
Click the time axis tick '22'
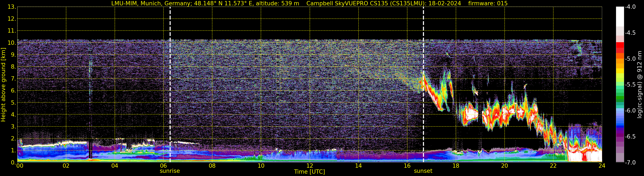pos(553,166)
